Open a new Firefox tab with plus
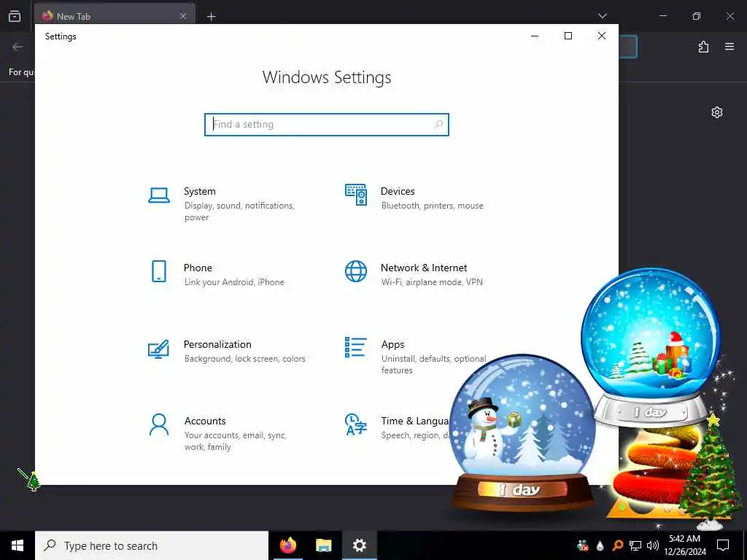This screenshot has height=560, width=747. (x=211, y=17)
